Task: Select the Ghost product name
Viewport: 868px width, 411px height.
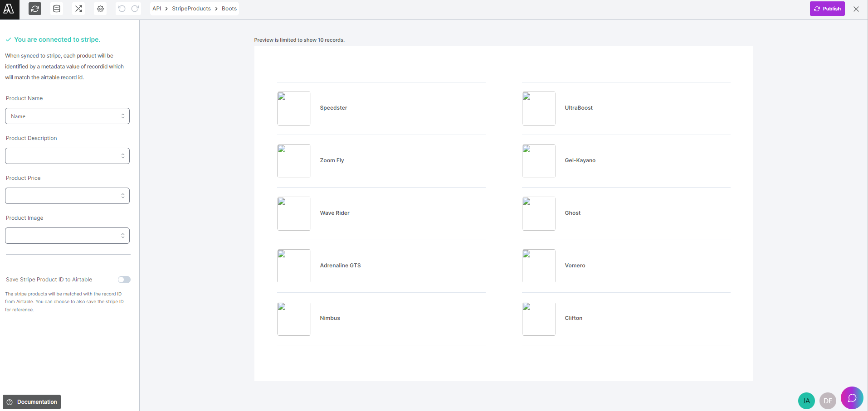Action: point(573,213)
